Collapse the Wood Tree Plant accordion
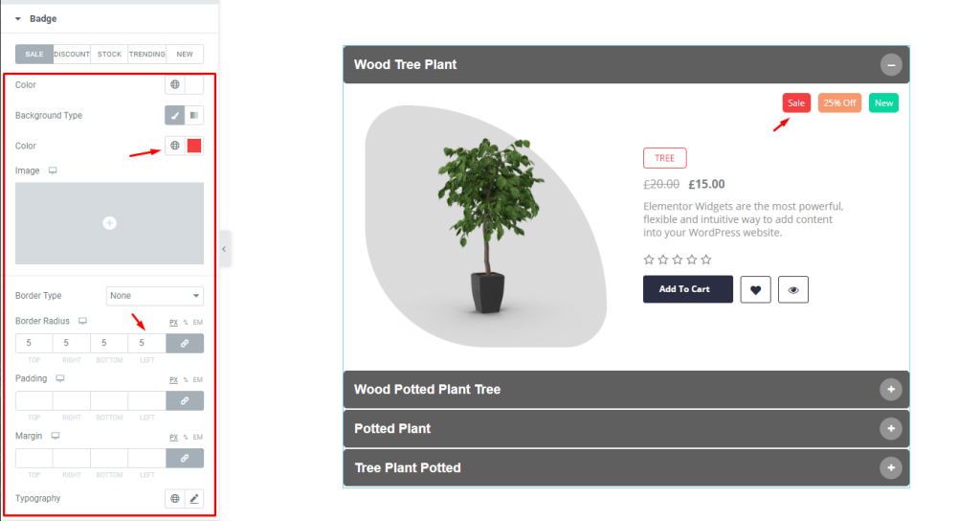The height and width of the screenshot is (521, 980). 891,64
